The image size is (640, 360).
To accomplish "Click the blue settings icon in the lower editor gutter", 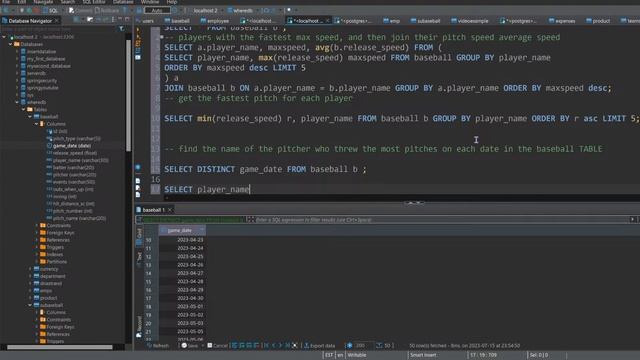I will pos(138,167).
